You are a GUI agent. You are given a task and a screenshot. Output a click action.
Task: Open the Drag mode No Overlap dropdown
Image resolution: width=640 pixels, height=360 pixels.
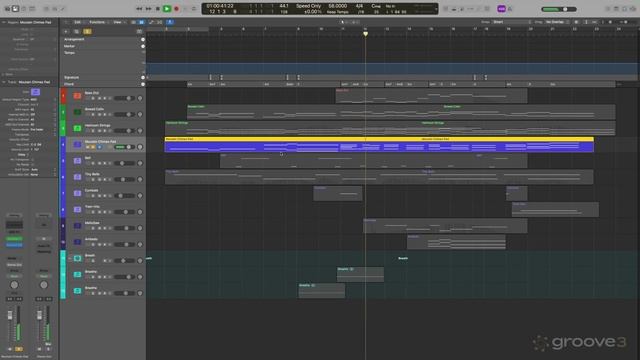pyautogui.click(x=557, y=22)
